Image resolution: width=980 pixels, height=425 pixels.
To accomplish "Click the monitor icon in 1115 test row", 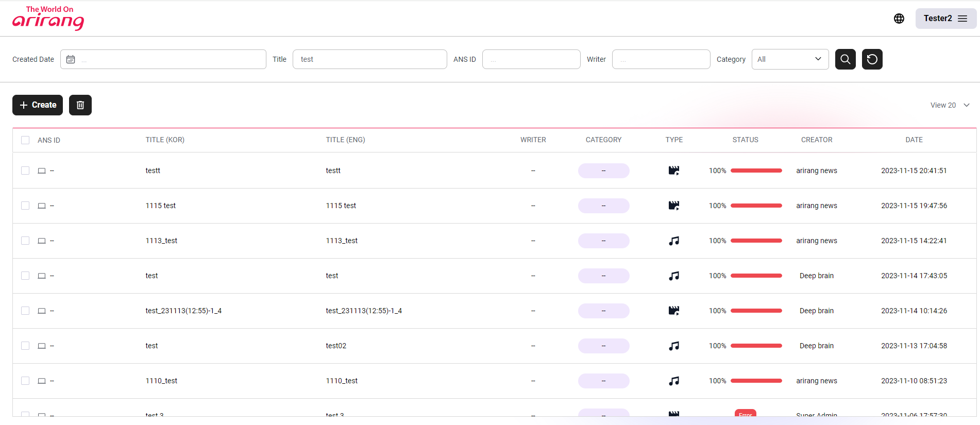I will pyautogui.click(x=42, y=206).
